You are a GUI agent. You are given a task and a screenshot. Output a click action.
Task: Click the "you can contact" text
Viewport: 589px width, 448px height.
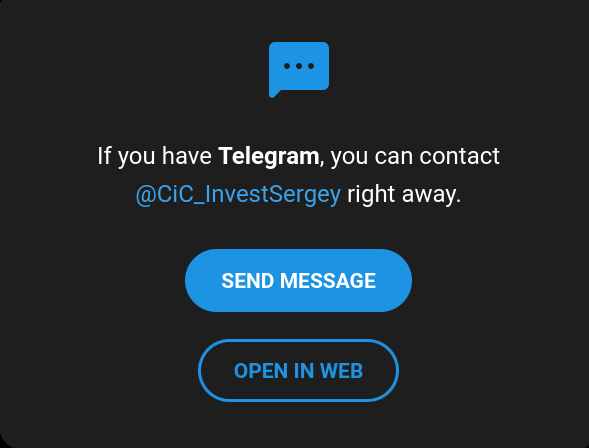pos(415,156)
